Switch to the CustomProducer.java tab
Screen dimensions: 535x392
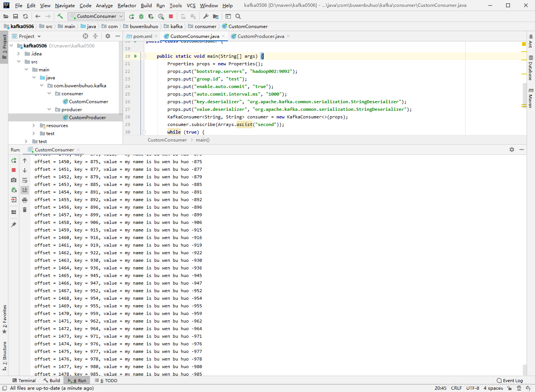tap(260, 36)
